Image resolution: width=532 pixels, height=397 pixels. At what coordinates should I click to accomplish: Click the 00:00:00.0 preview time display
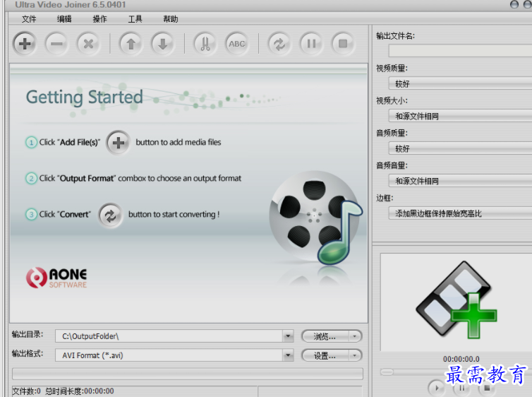(461, 359)
